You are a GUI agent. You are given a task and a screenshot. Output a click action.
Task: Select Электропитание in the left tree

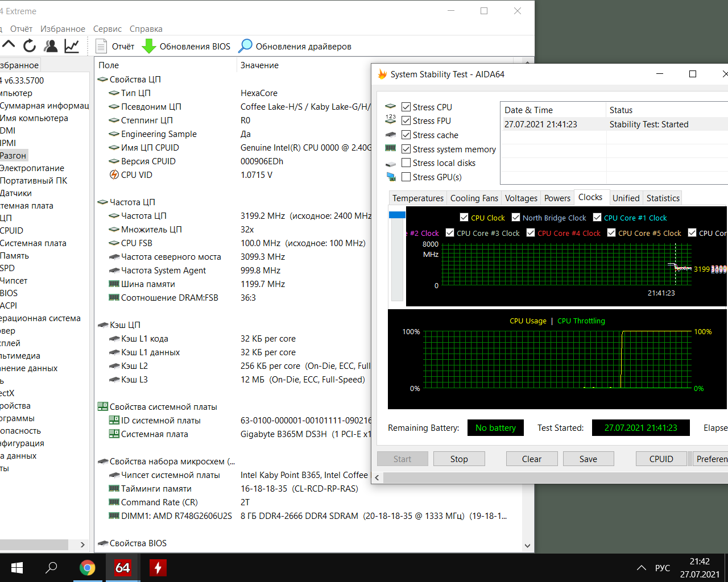32,168
